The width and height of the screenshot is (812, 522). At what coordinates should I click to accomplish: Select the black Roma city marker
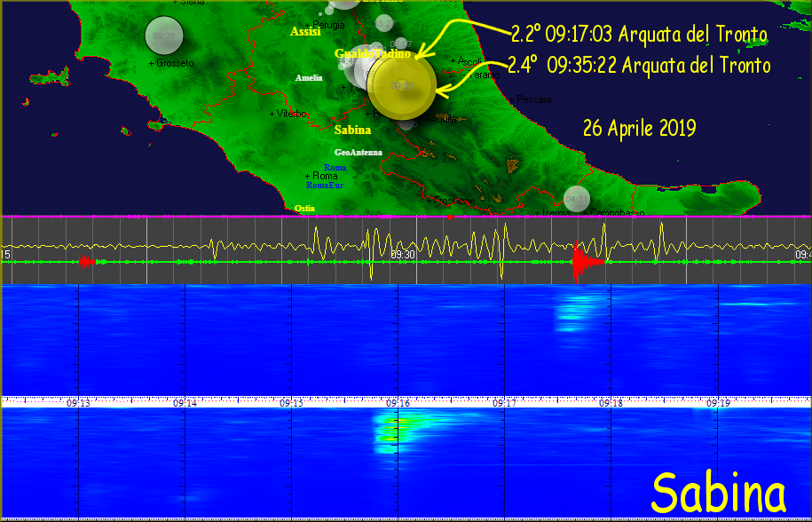click(321, 176)
